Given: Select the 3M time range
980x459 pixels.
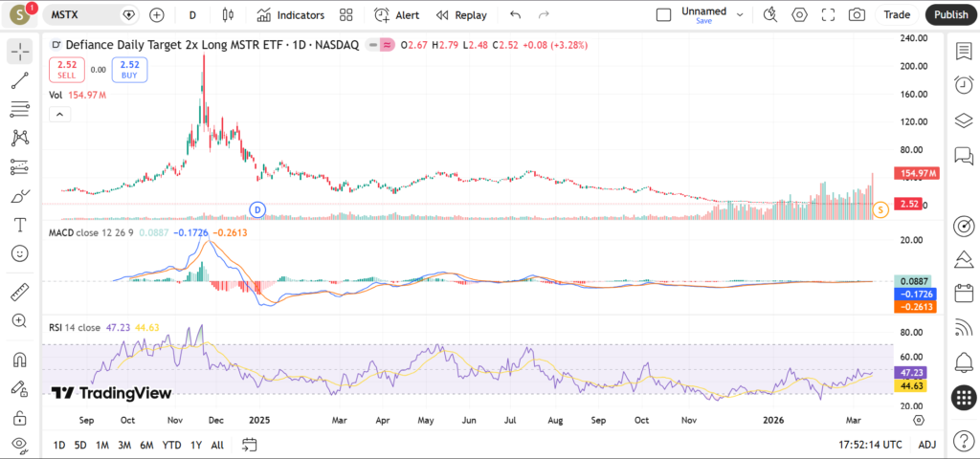Looking at the screenshot, I should pos(124,445).
